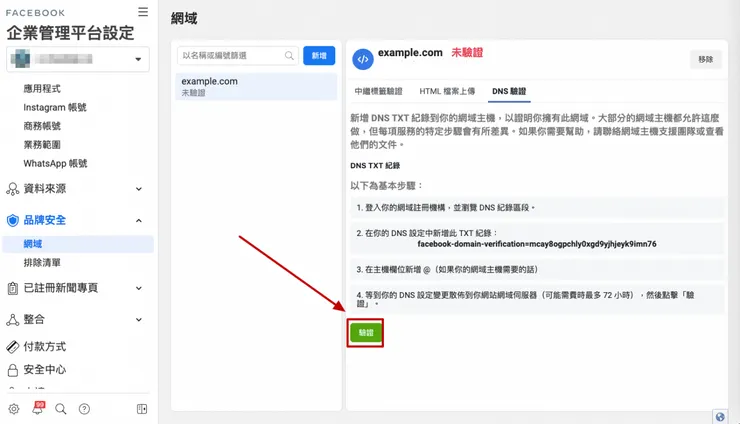Click the globe icon at the bottom right corner
This screenshot has height=424, width=740.
(720, 416)
